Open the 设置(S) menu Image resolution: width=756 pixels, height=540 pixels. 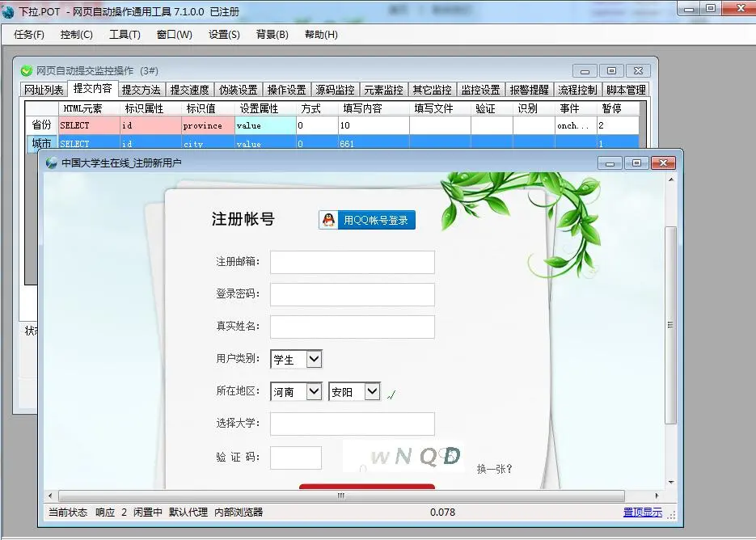224,35
